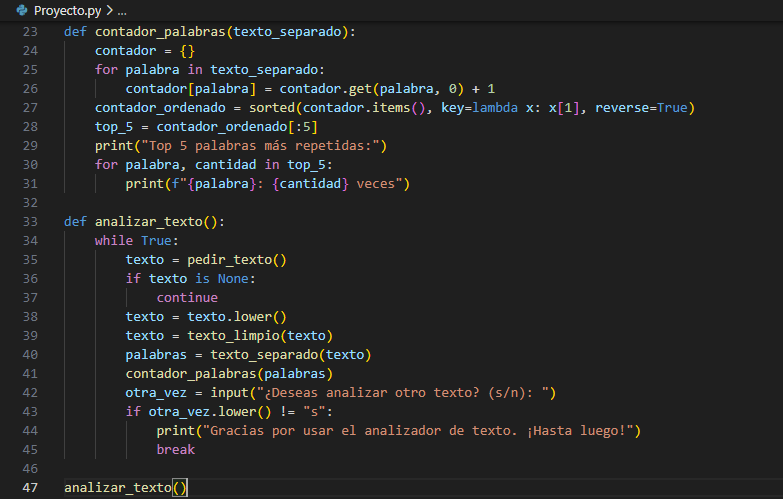Click 'lambda' keyword on line 27
Screen dimensions: 783x499
tap(495, 107)
